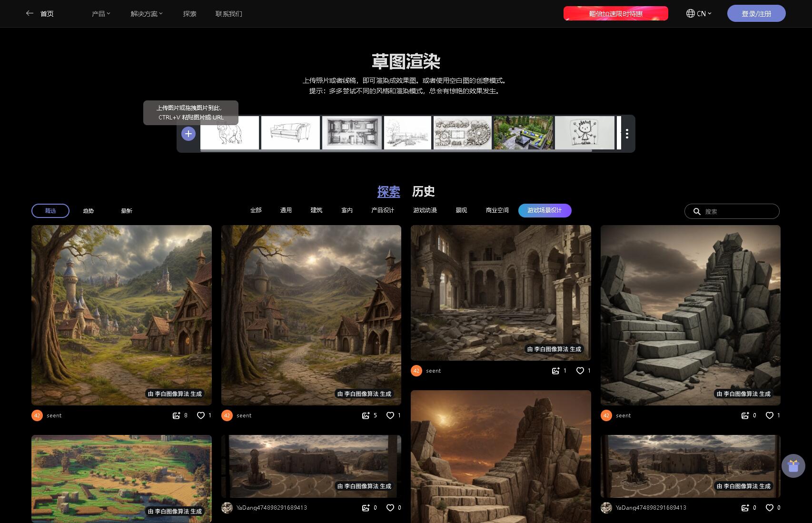Click the red 翻倍加速限时特惠 banner
Viewport: 812px width, 523px height.
[616, 13]
